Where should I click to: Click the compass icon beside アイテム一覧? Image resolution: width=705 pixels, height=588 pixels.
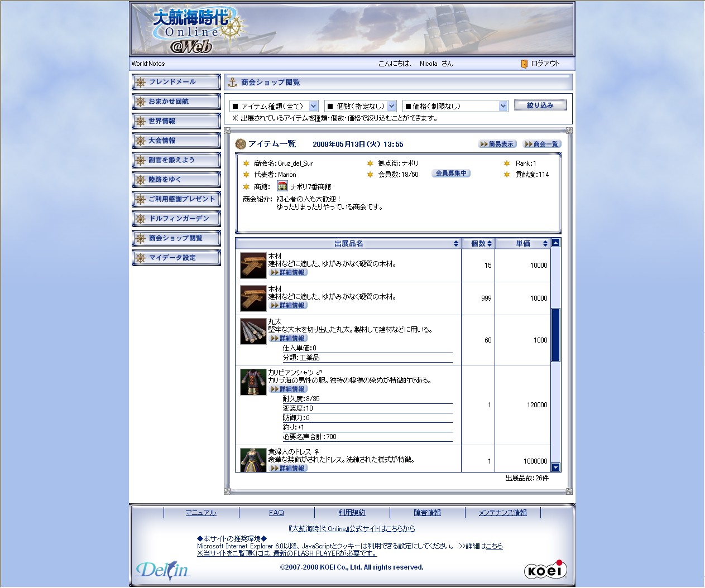241,144
